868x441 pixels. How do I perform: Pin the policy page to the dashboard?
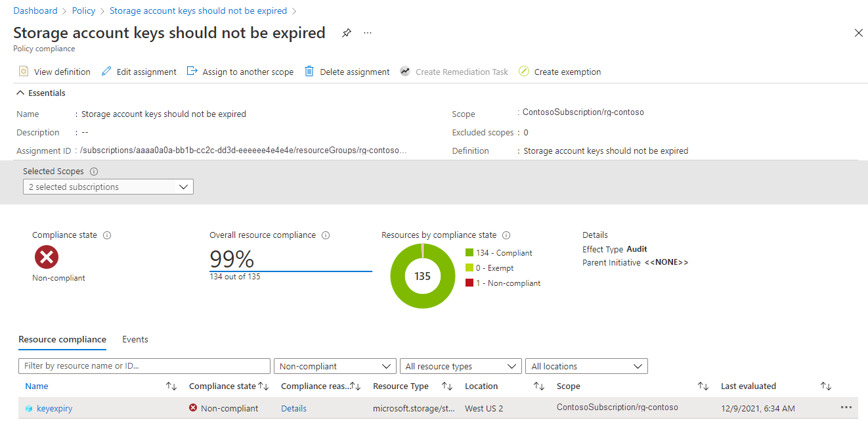[346, 33]
